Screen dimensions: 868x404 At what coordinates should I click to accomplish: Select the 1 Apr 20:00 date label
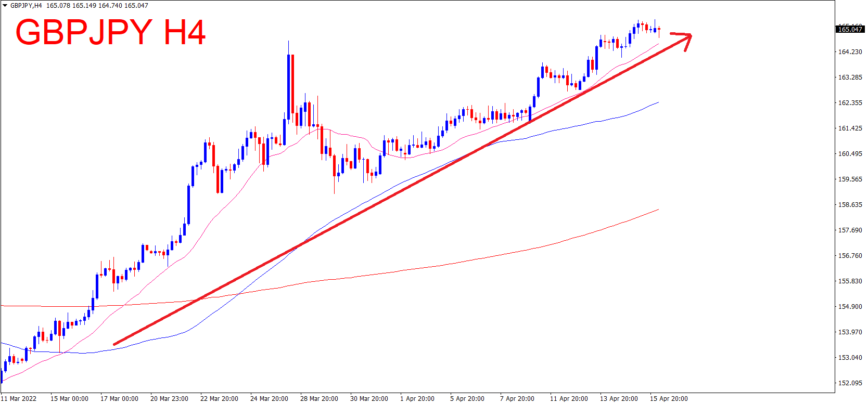click(417, 399)
